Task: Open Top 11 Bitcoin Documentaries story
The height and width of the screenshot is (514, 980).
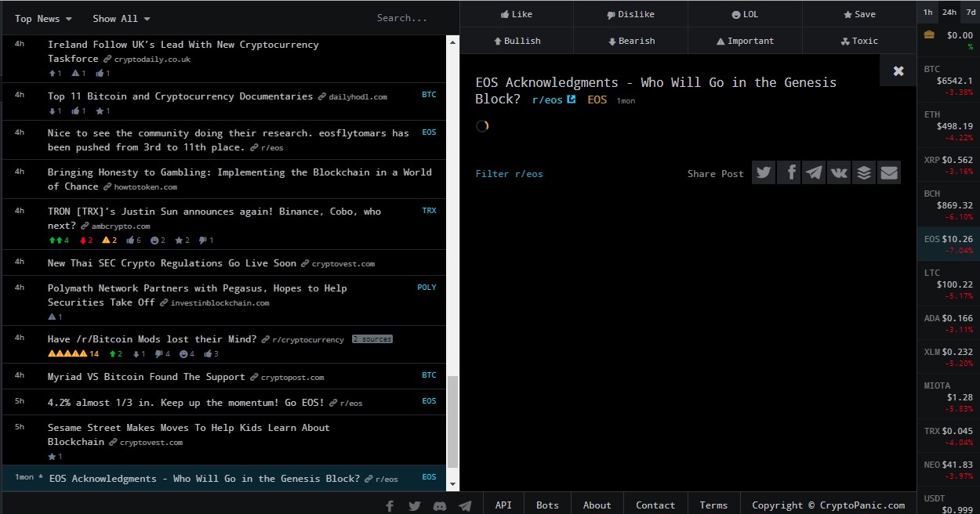Action: point(180,96)
